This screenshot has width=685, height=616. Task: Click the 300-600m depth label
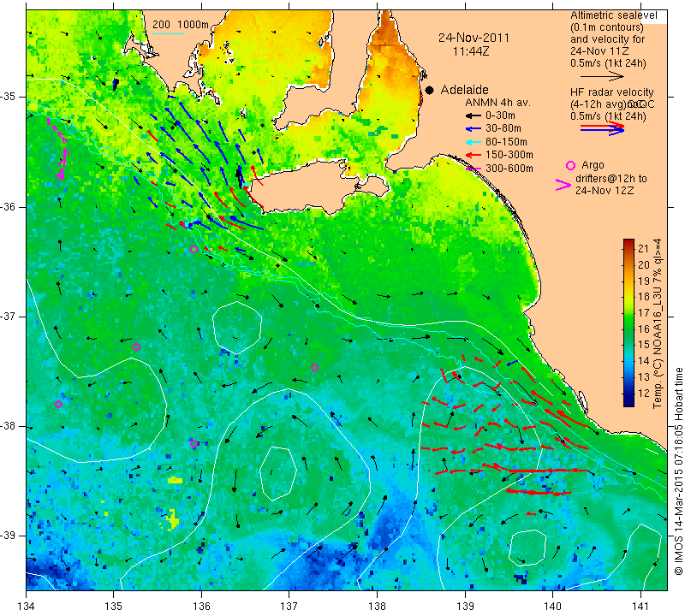(x=509, y=169)
